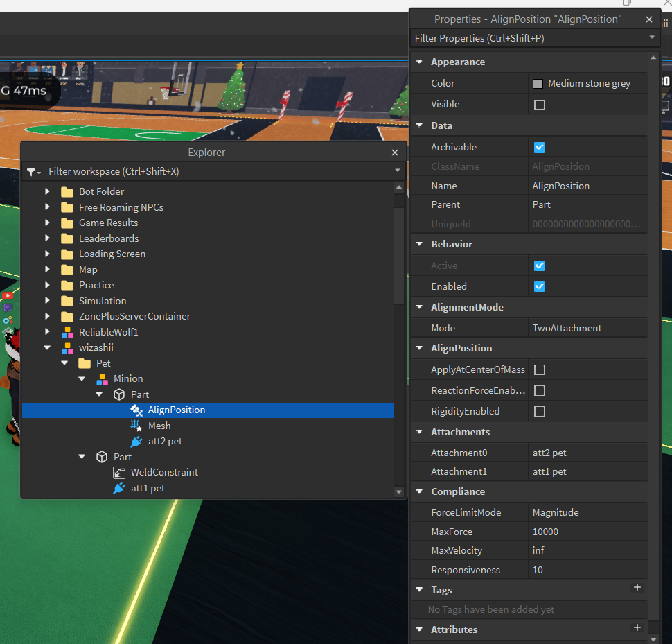Select the Leaderboards folder item
Image resolution: width=672 pixels, height=644 pixels.
[x=108, y=238]
